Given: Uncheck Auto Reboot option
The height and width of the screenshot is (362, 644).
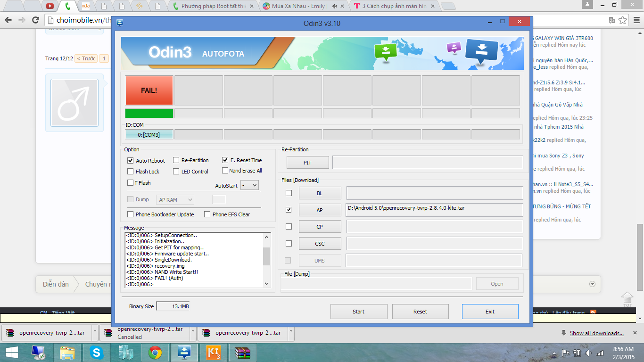Looking at the screenshot, I should click(x=131, y=161).
